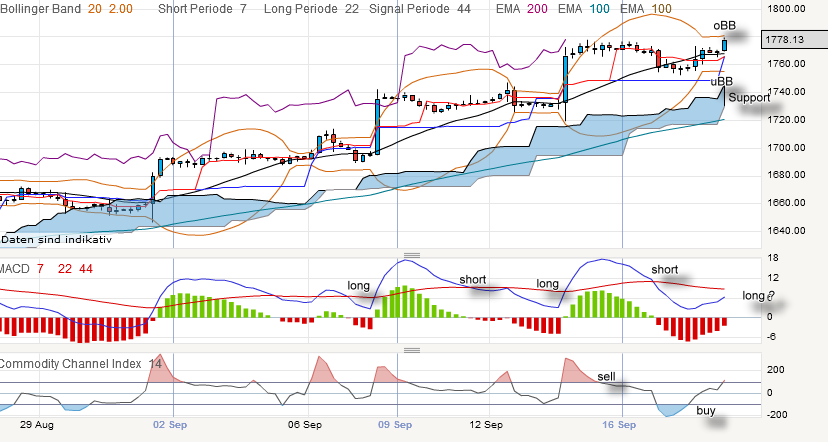The width and height of the screenshot is (828, 442).
Task: Click the Signal Periode 44 setting
Action: tap(420, 9)
